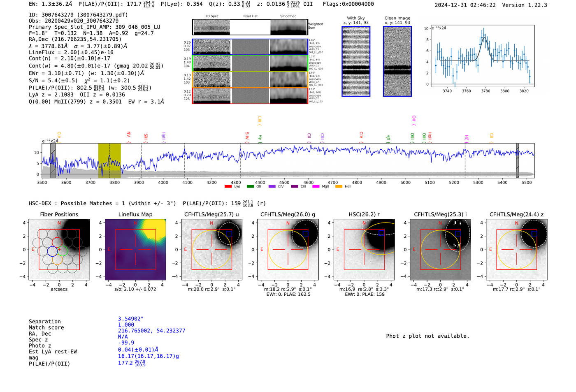Click the timestamp '2024-12-31 02:46:22'
The image size is (576, 392).
(x=465, y=5)
